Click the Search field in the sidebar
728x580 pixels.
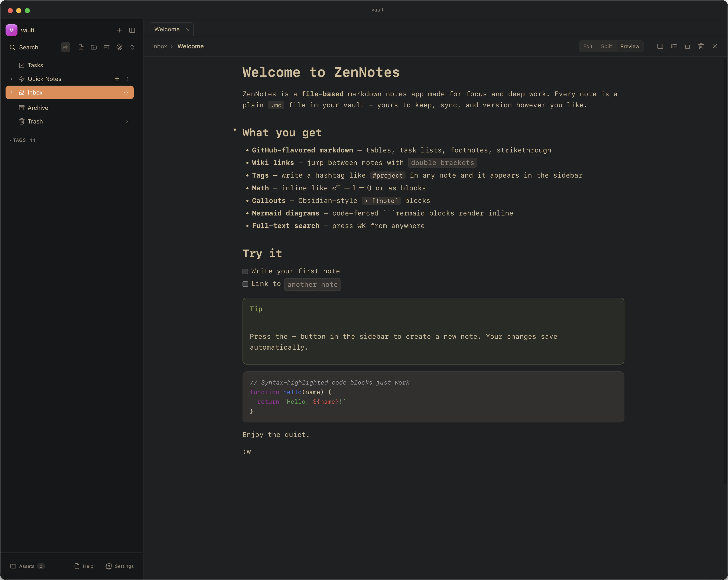point(28,47)
